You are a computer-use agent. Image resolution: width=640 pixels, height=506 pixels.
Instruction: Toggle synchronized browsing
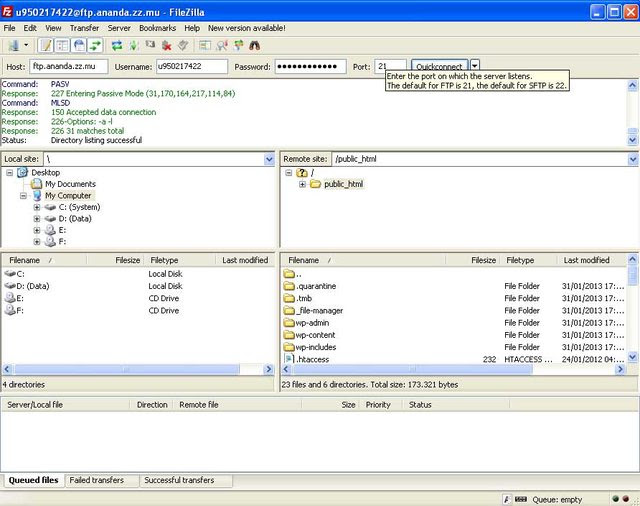238,45
